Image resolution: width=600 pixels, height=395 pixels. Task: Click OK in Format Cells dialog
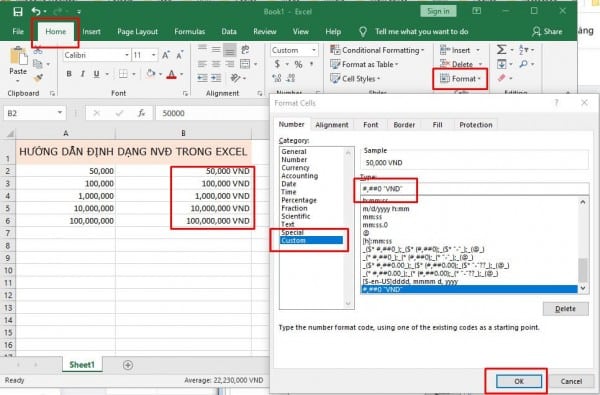click(518, 381)
